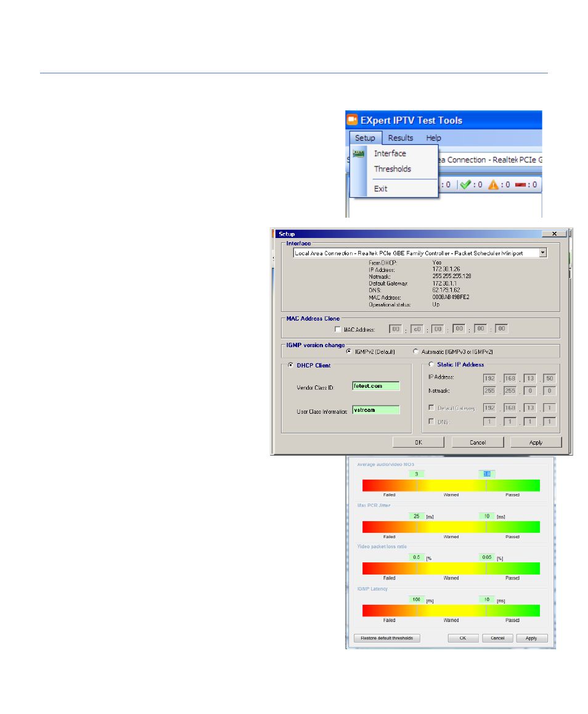Click the static IP Address octet showing 50
The width and height of the screenshot is (588, 714).
pos(549,379)
